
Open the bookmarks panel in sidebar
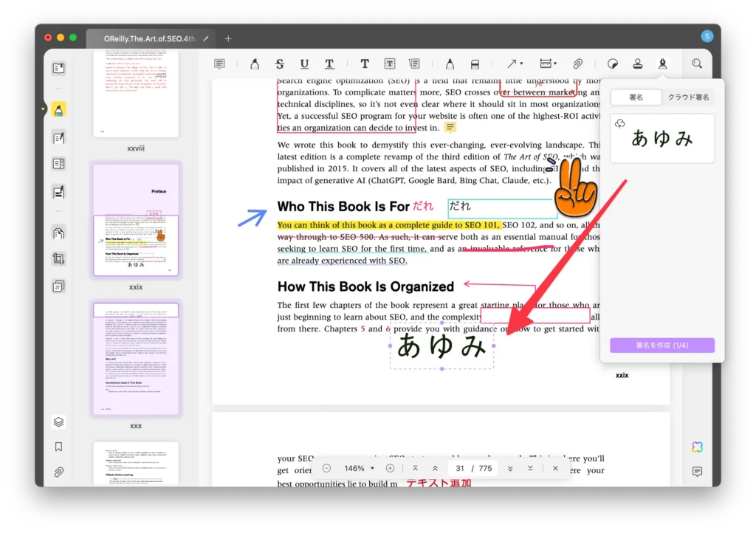(58, 447)
